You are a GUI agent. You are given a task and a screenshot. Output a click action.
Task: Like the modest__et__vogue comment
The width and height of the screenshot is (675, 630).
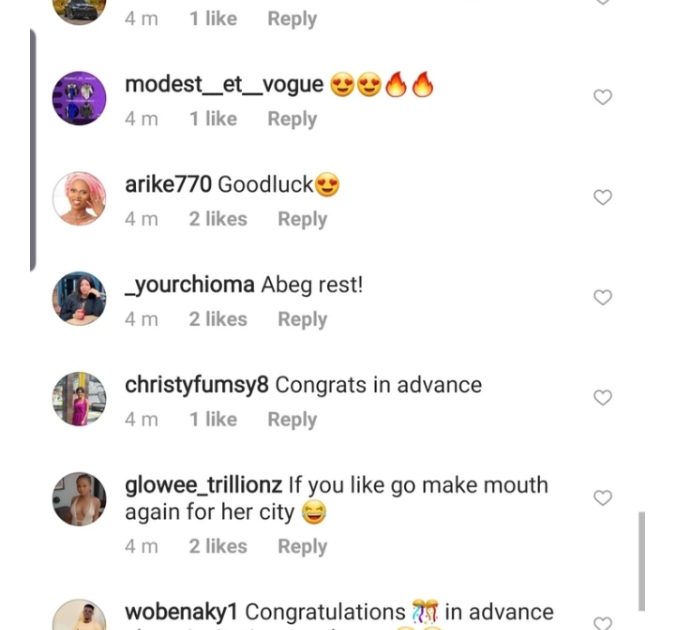coord(603,97)
